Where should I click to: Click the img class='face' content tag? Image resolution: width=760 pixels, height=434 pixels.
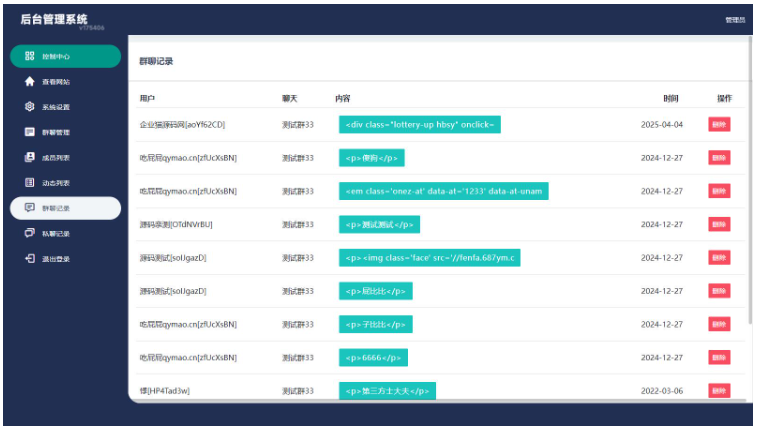(x=430, y=258)
